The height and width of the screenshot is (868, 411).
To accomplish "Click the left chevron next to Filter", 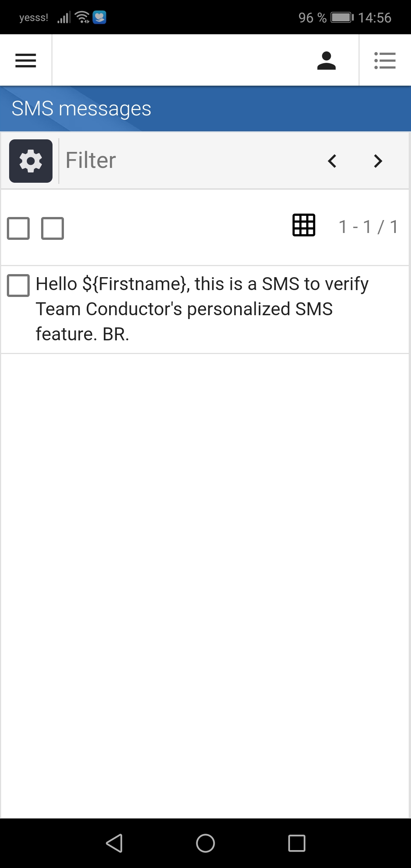I will coord(332,161).
